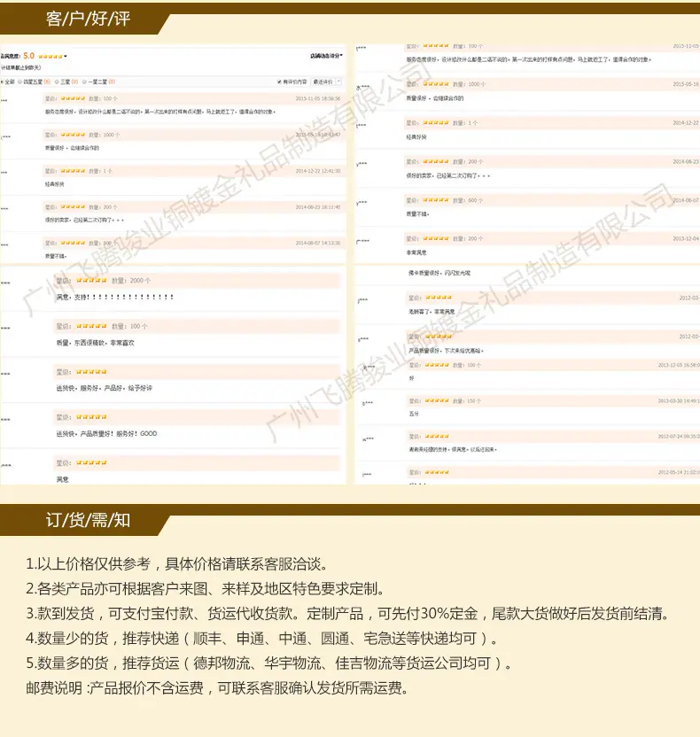Viewport: 700px width, 737px height.
Task: Select the 全部 reviews radio button
Action: [x=2, y=81]
